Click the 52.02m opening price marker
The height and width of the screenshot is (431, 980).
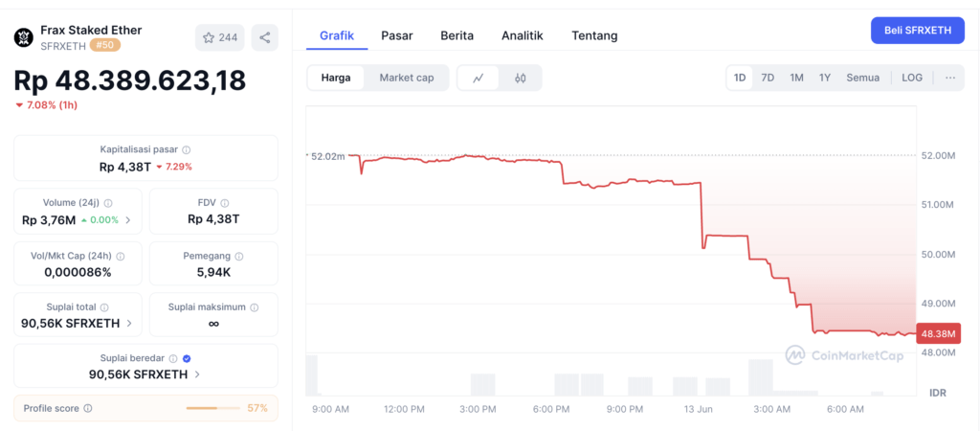click(x=327, y=156)
